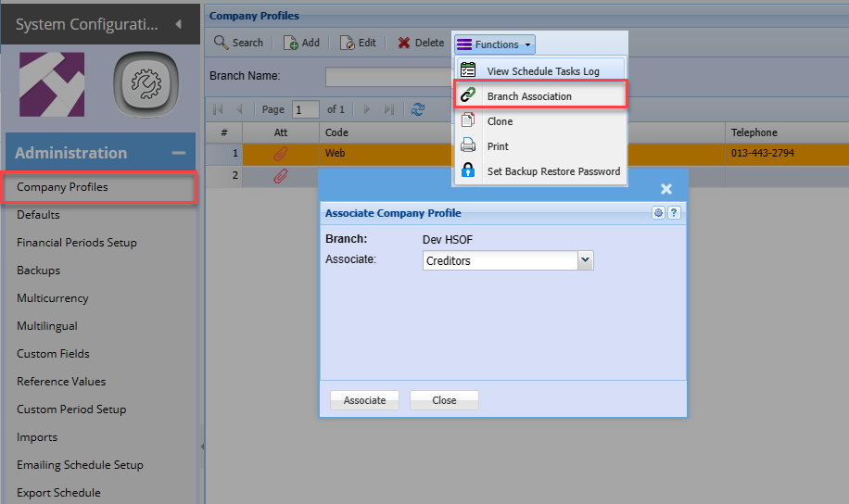Click the grid refresh icon
The image size is (849, 504).
tap(418, 109)
